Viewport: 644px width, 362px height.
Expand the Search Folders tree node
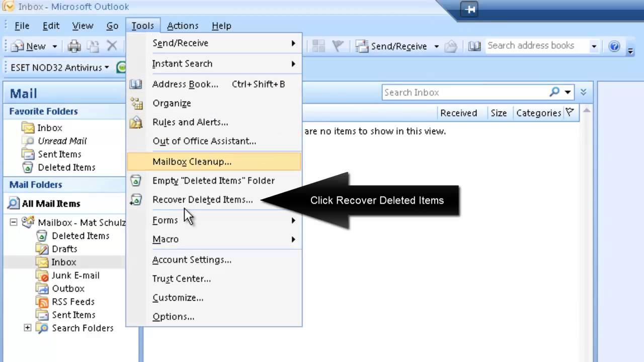click(28, 328)
